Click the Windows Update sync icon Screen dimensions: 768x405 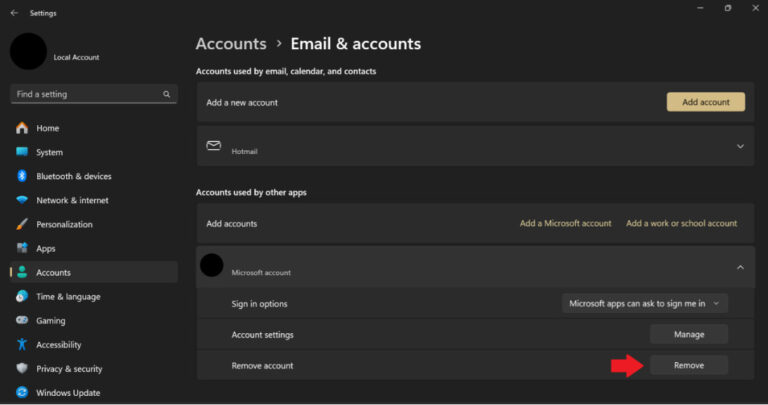click(22, 392)
